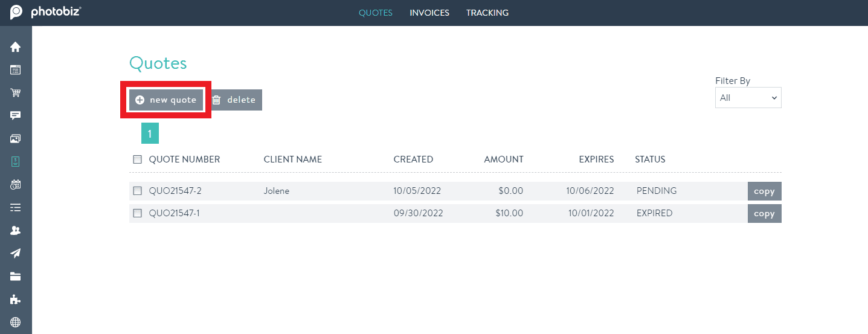Open the shopping cart sidebar icon
868x334 pixels.
point(16,93)
